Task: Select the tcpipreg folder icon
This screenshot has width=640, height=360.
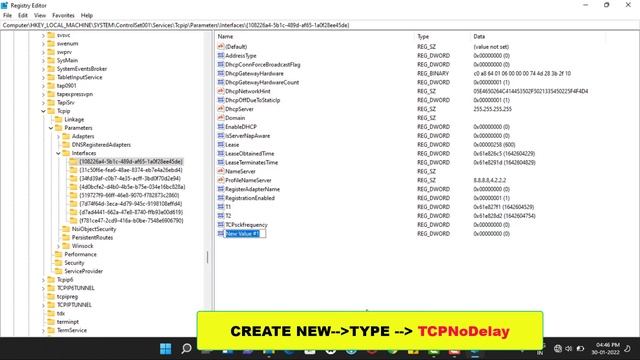Action: point(51,296)
